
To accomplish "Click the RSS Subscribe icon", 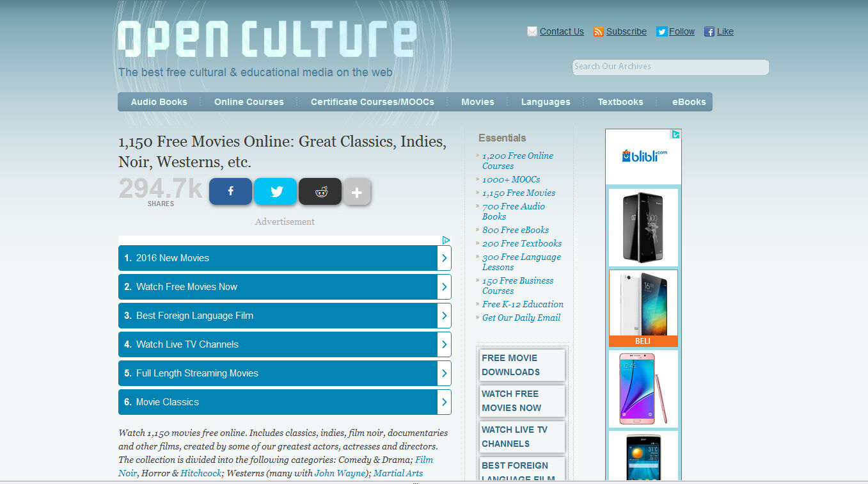I will [598, 31].
